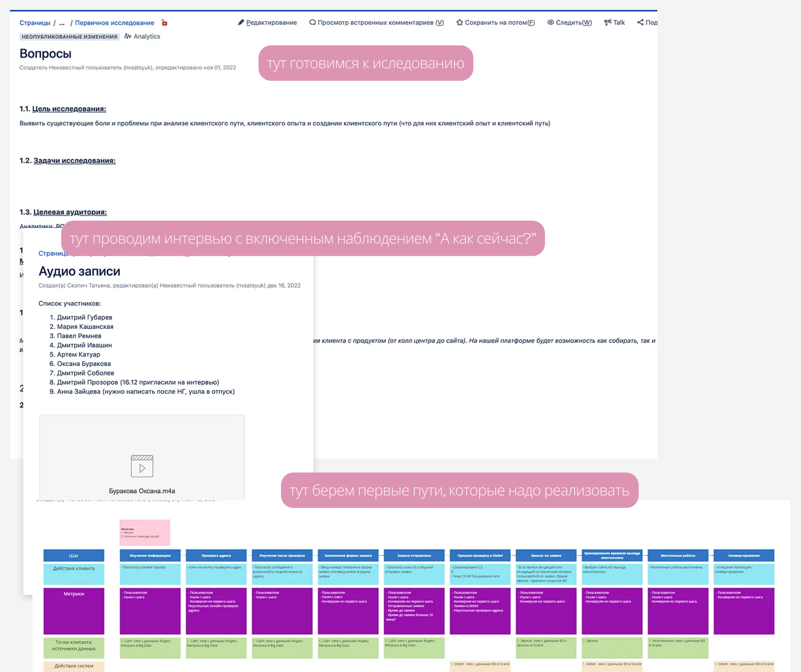Click the pencil Edit (Редактирование) icon

coord(241,22)
